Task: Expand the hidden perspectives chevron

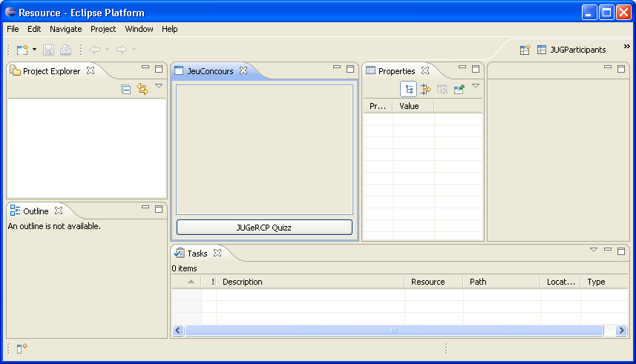Action: 626,46
